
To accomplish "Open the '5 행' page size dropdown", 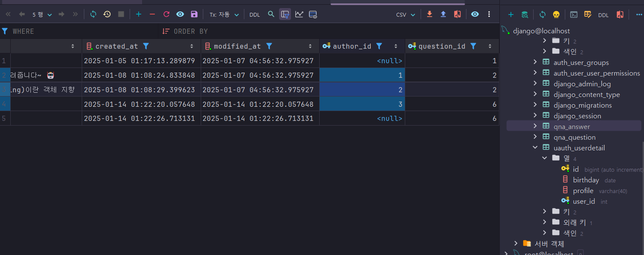I will pyautogui.click(x=42, y=15).
